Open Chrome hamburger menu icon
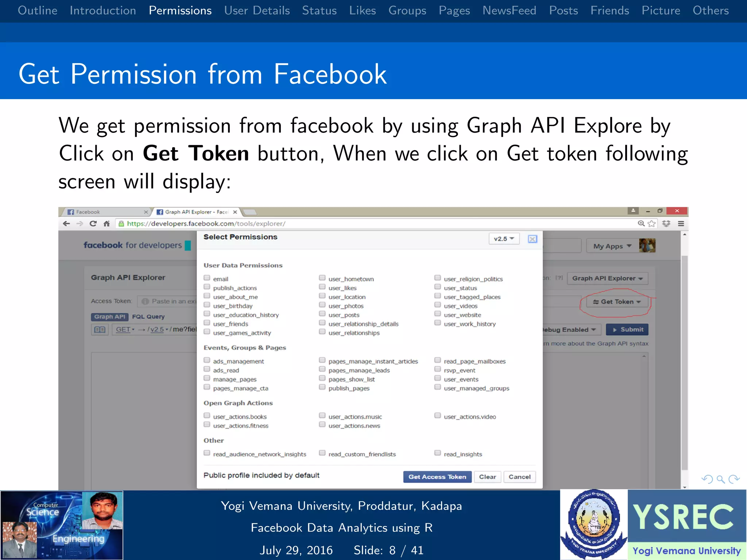The image size is (747, 560). click(681, 223)
